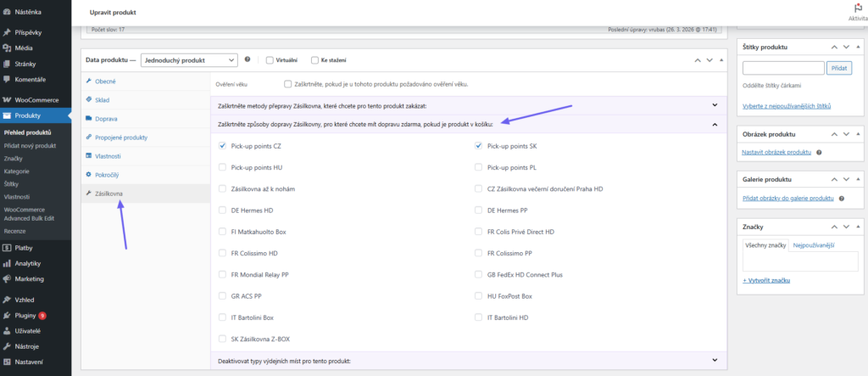Check GB FedEx HD Connect Plus
The width and height of the screenshot is (868, 376).
click(x=478, y=274)
